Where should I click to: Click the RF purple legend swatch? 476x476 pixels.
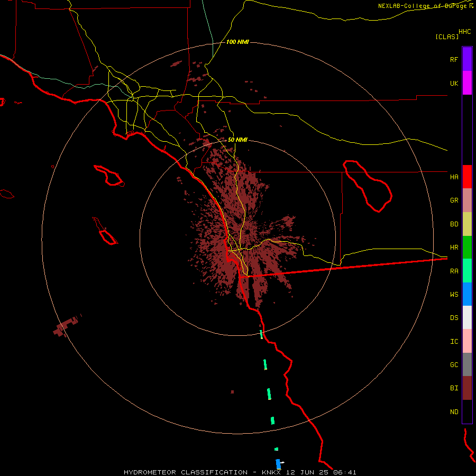tap(467, 59)
